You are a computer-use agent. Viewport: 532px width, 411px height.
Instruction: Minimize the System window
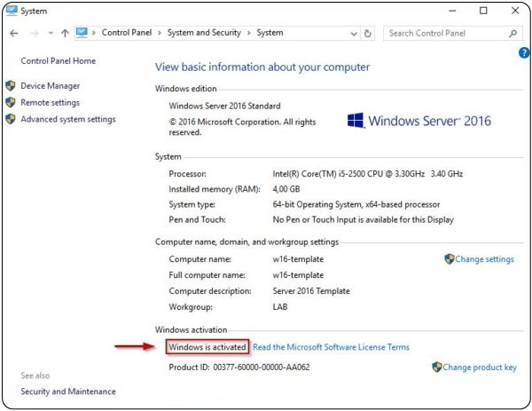coord(452,11)
